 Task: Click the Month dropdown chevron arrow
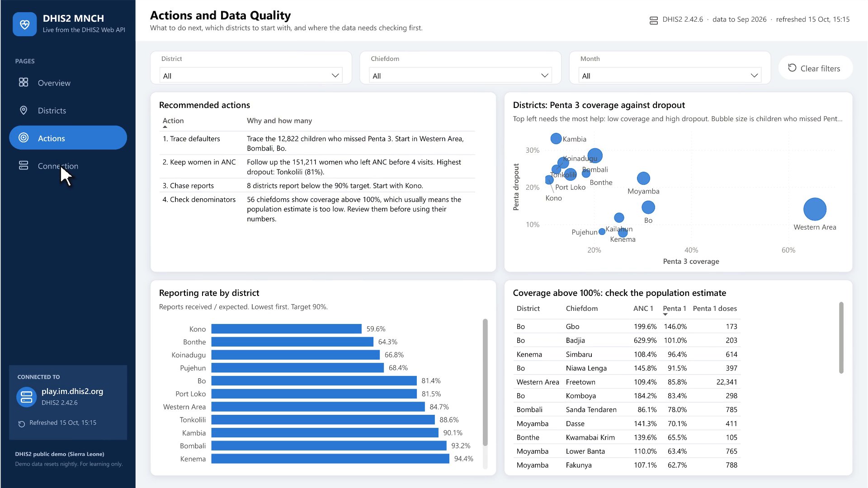tap(754, 75)
